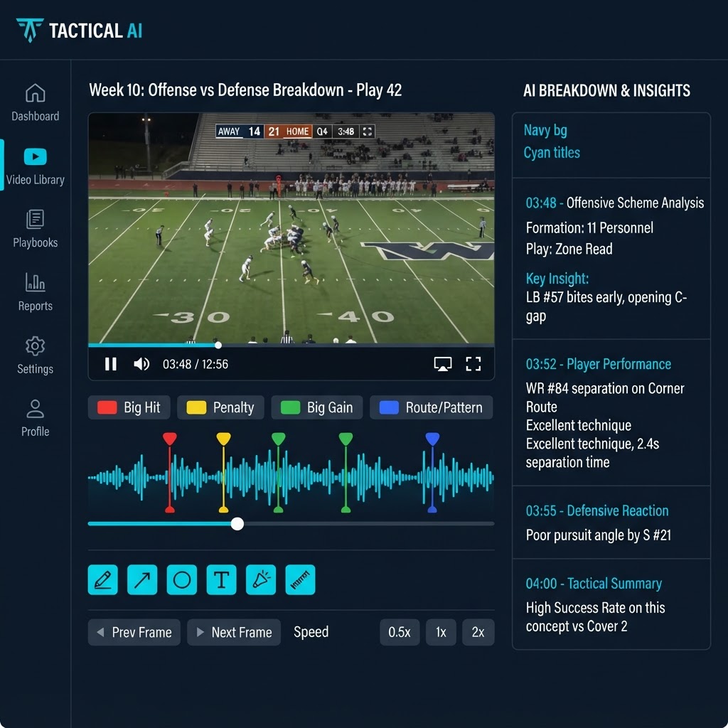Jump to the red Big Hit marker

[x=170, y=438]
